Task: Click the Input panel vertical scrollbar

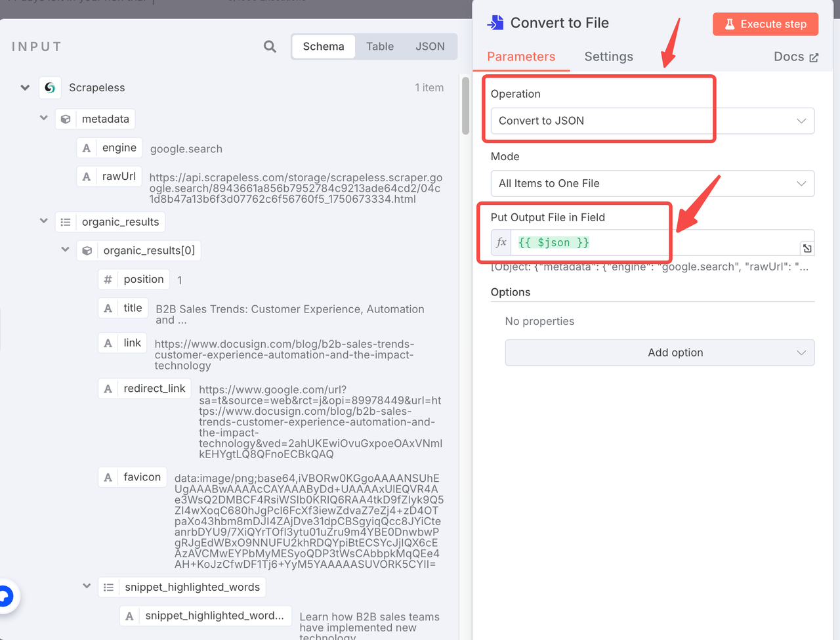Action: pyautogui.click(x=465, y=105)
